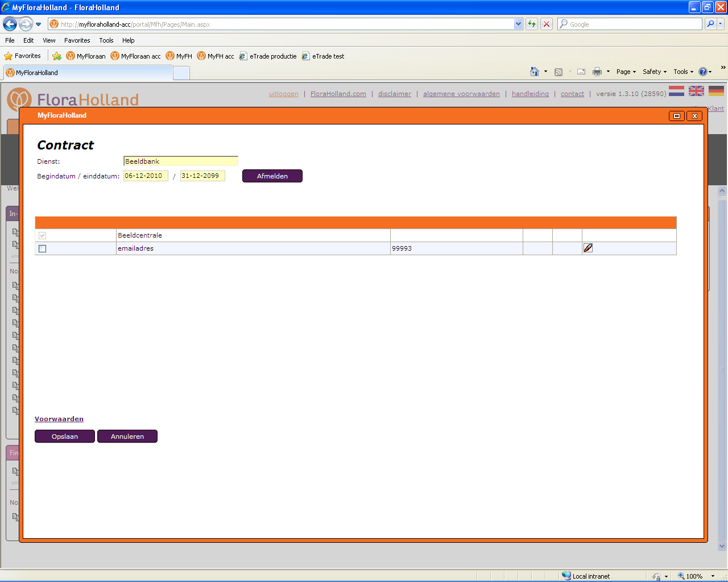Click the Print icon
This screenshot has height=582, width=728.
pyautogui.click(x=597, y=72)
